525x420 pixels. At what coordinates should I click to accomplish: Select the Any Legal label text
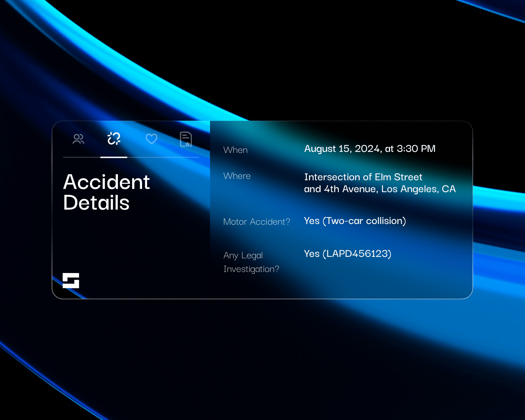pos(243,255)
